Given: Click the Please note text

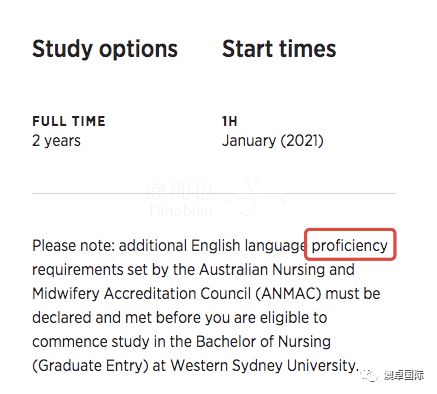Looking at the screenshot, I should click(73, 246).
